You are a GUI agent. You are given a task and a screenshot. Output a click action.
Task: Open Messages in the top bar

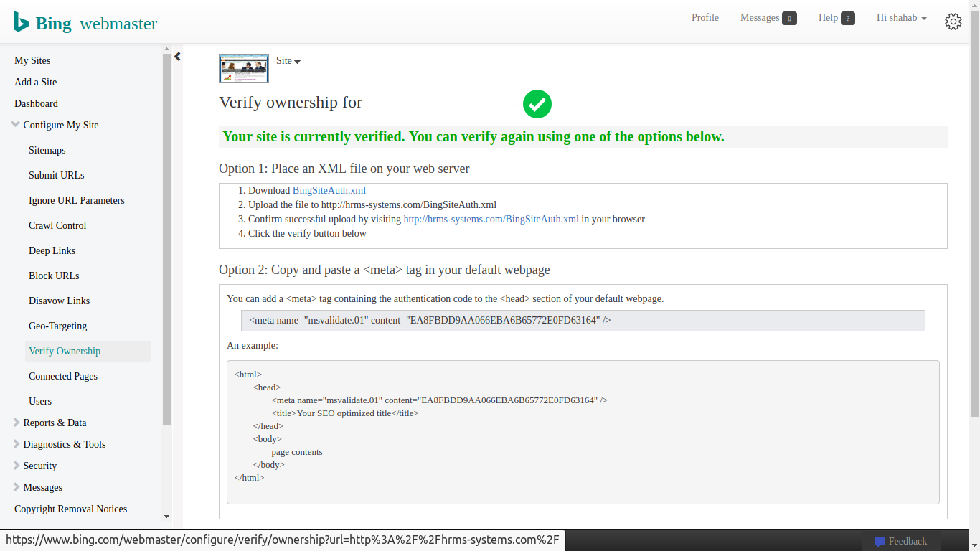pyautogui.click(x=760, y=18)
